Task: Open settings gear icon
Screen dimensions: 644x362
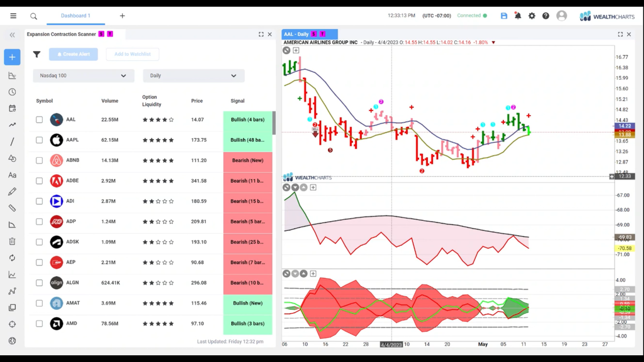Action: coord(532,16)
